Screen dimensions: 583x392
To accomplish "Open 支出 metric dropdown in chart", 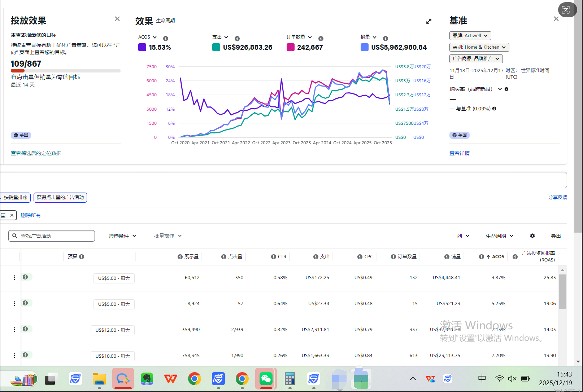I will (x=220, y=37).
